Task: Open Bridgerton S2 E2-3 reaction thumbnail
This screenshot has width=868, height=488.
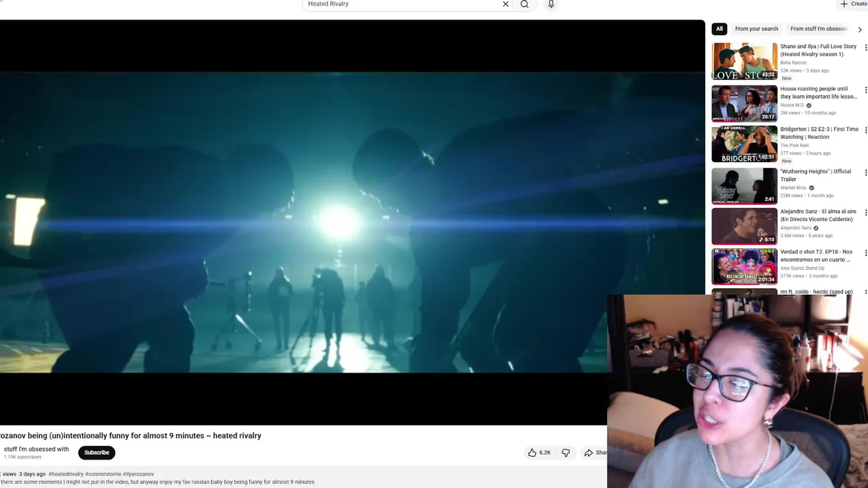Action: 744,144
